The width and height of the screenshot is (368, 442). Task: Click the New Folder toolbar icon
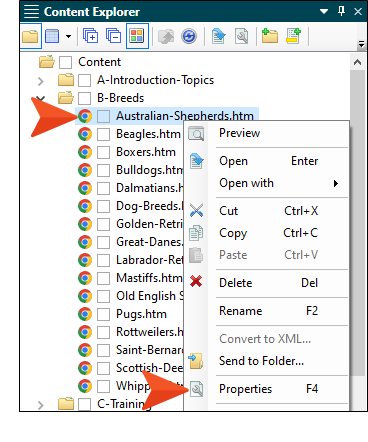coord(270,36)
